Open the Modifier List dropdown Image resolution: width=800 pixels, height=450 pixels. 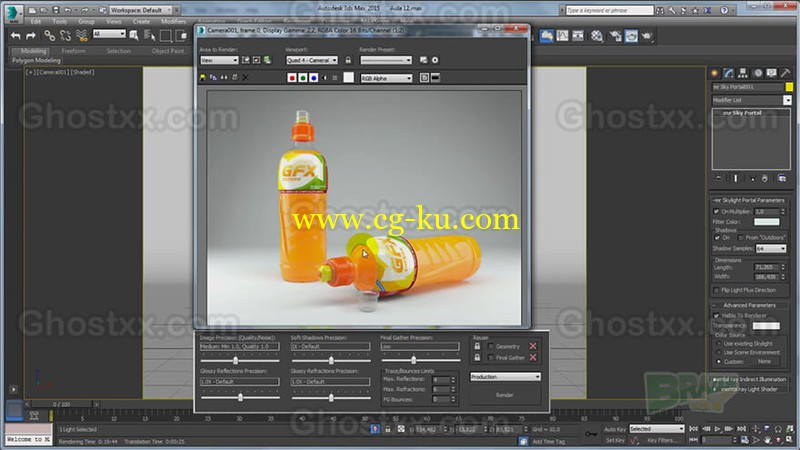tap(752, 100)
